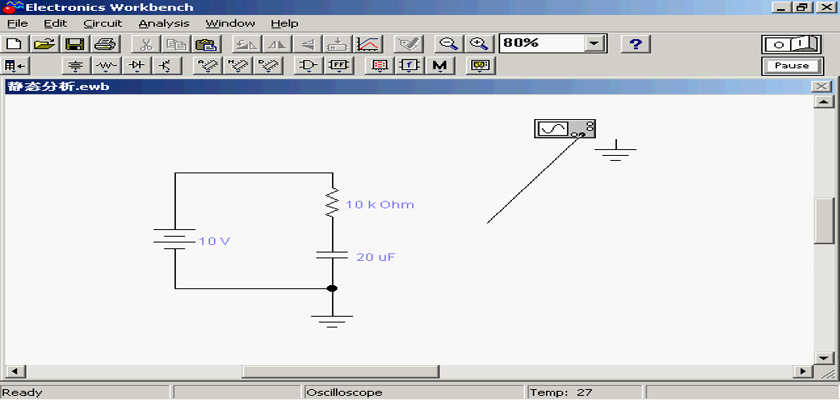Open the Analysis menu

click(x=164, y=24)
